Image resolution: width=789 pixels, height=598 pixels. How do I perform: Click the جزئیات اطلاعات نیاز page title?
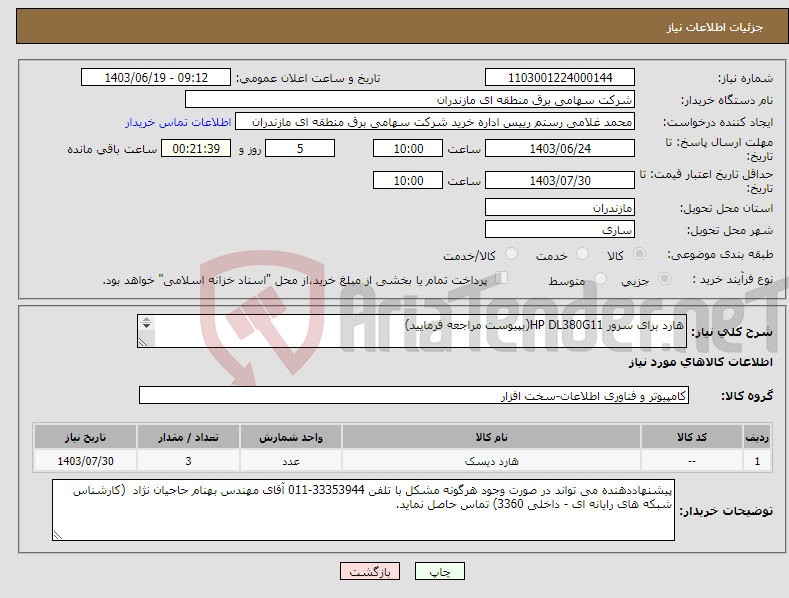[715, 27]
